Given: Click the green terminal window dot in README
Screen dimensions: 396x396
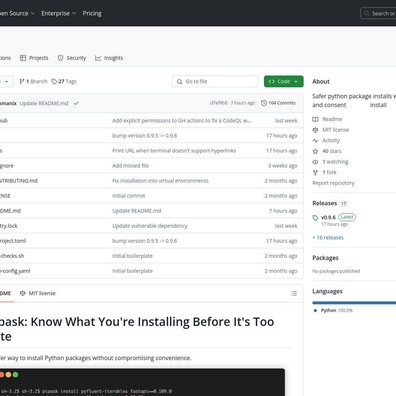Looking at the screenshot, I should click(x=15, y=375).
